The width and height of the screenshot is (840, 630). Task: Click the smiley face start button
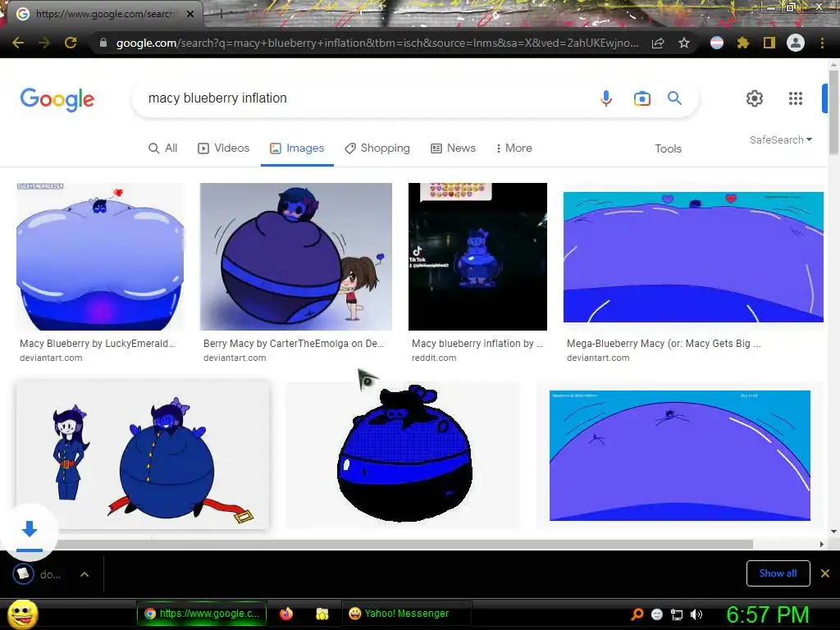(22, 614)
